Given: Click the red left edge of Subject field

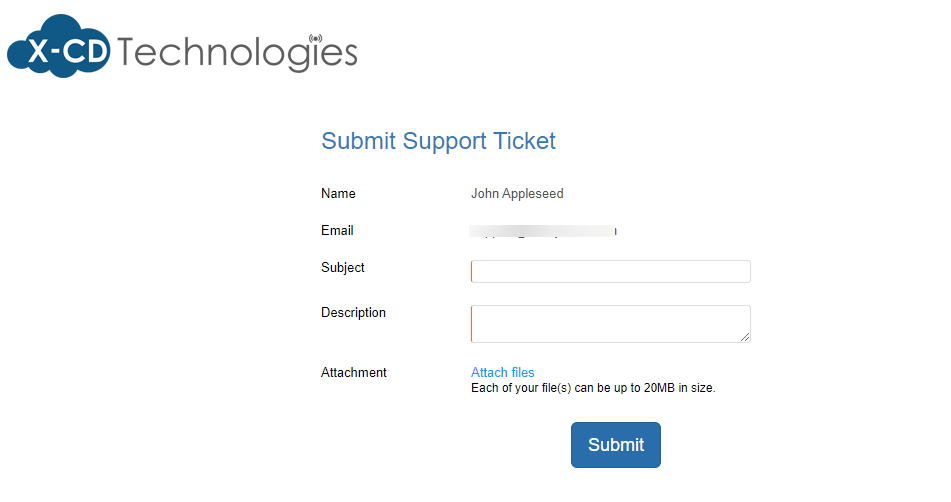Looking at the screenshot, I should click(472, 272).
